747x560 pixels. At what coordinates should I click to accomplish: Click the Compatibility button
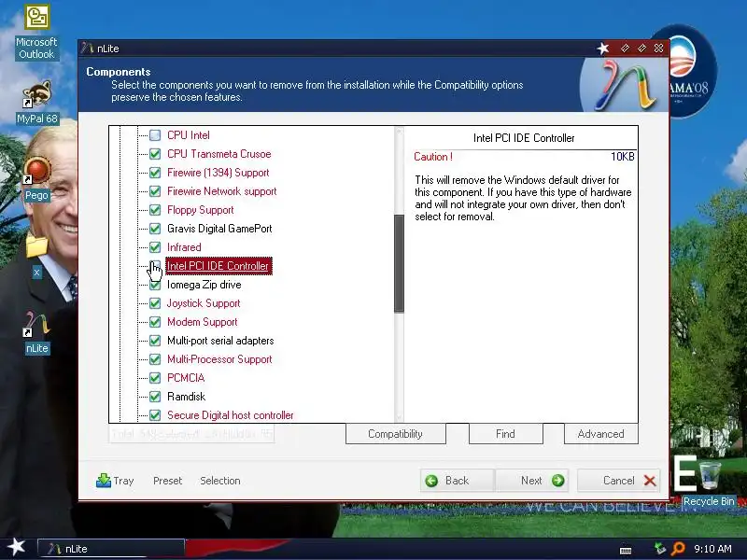[395, 434]
